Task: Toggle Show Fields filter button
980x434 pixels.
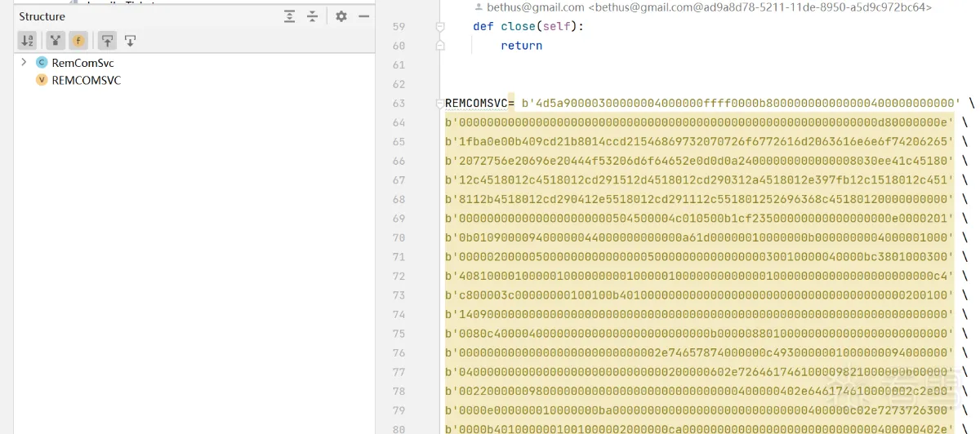Action: click(x=78, y=40)
